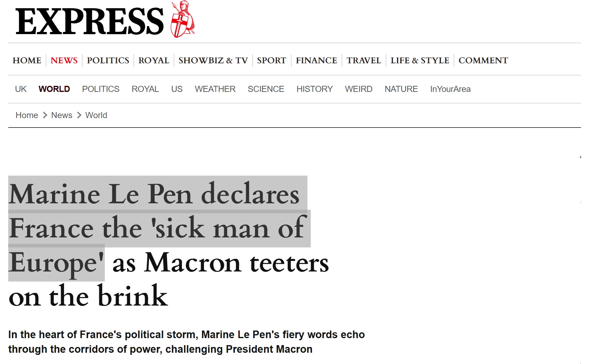Select the WORLD news subcategory
Viewport: 592px width, 364px height.
tap(54, 89)
